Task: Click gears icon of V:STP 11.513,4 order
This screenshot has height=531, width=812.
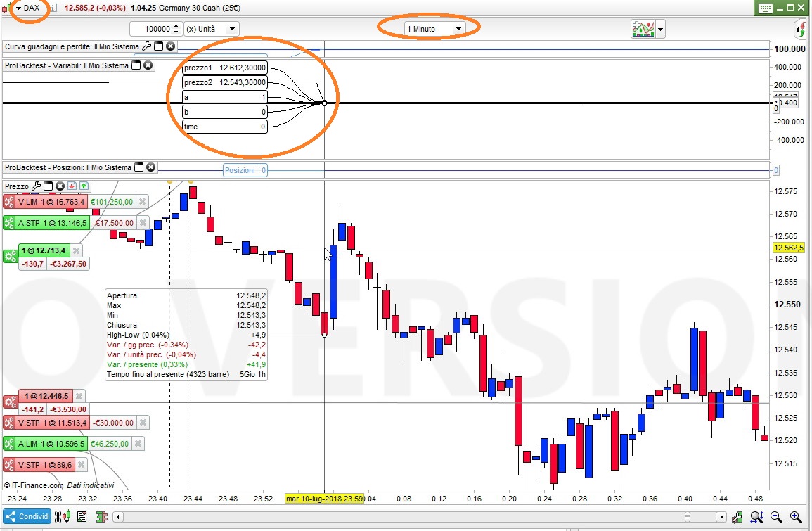Action: (x=9, y=423)
